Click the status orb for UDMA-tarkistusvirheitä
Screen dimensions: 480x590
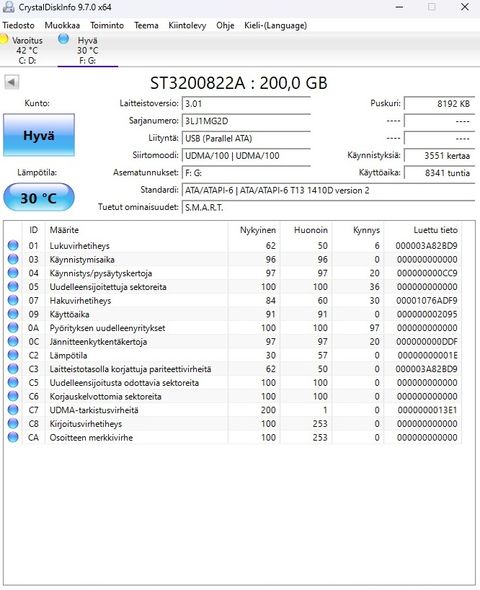pyautogui.click(x=13, y=410)
